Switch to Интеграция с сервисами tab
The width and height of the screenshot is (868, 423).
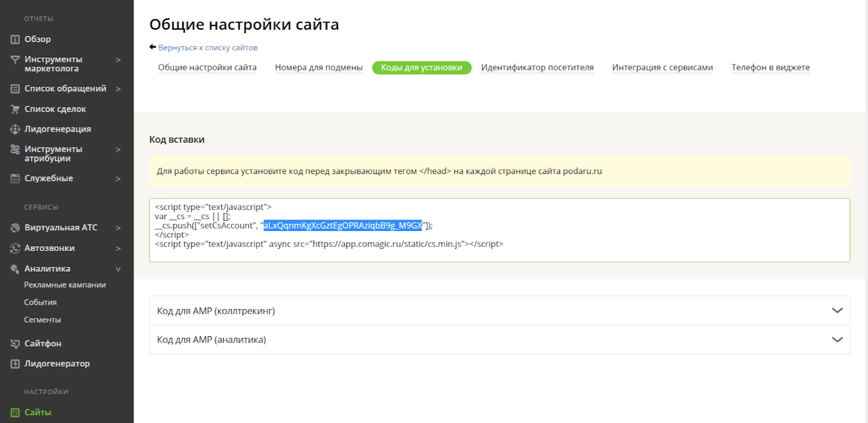click(x=662, y=68)
